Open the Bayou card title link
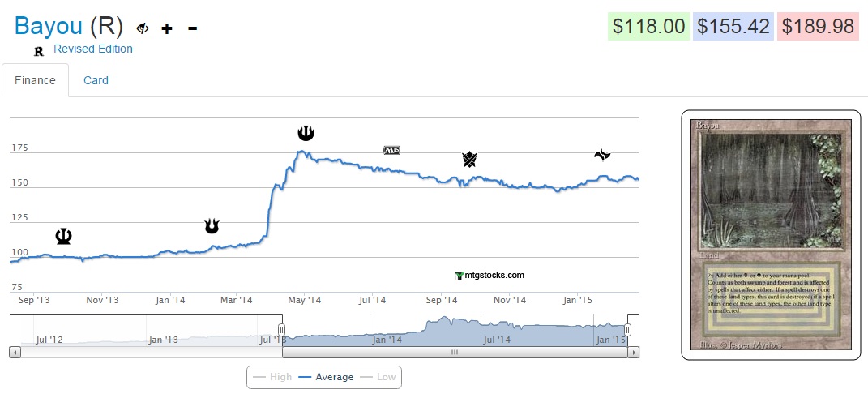The image size is (868, 398). [x=49, y=26]
